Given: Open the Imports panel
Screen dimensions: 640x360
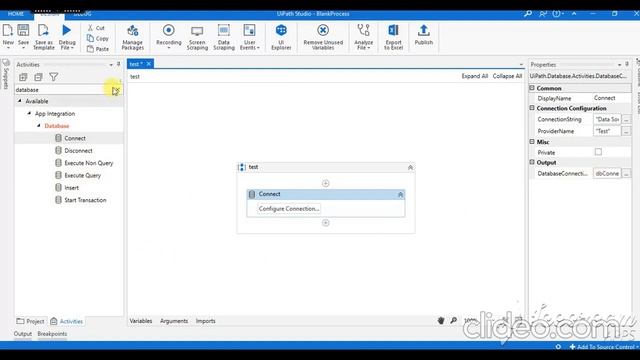Looking at the screenshot, I should point(205,321).
